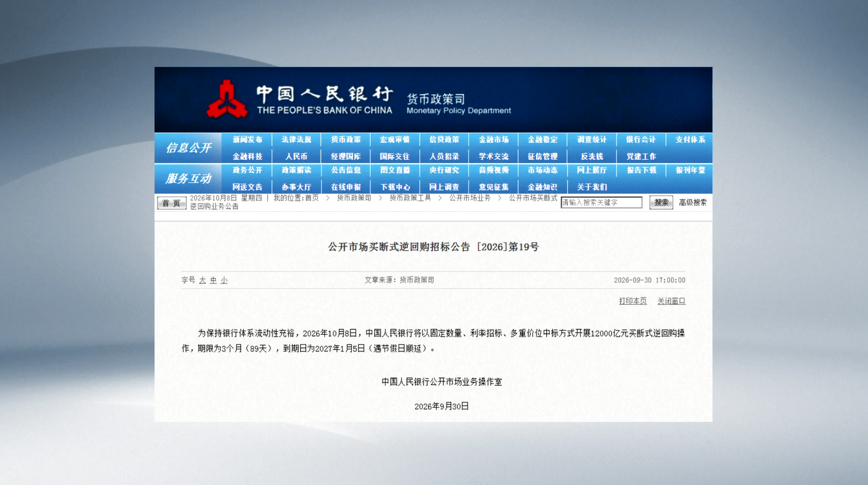This screenshot has height=485, width=868.
Task: Click the date 2026年9月30日 below signature
Action: tap(442, 406)
